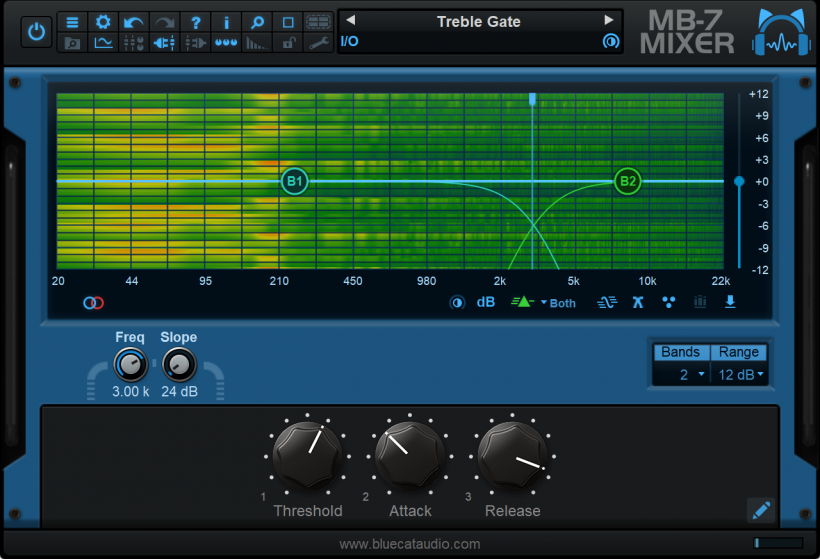
Task: Toggle dB scale display button
Action: pos(486,302)
